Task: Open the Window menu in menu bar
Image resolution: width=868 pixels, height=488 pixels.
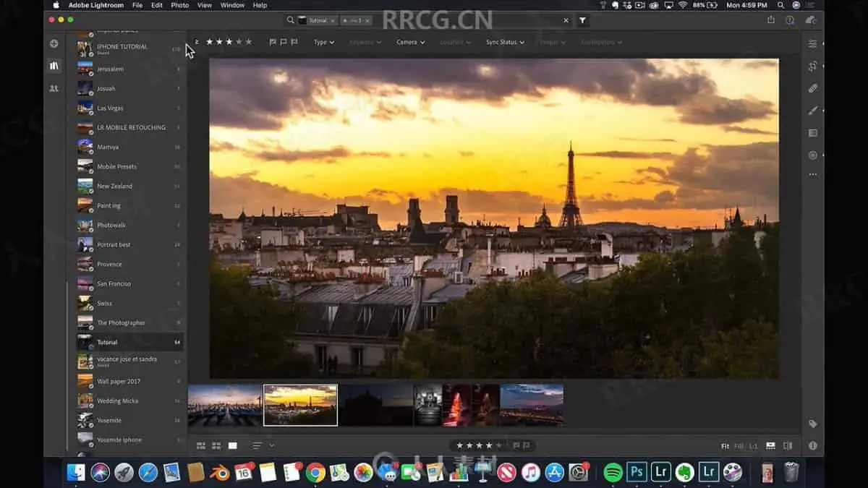Action: tap(232, 5)
